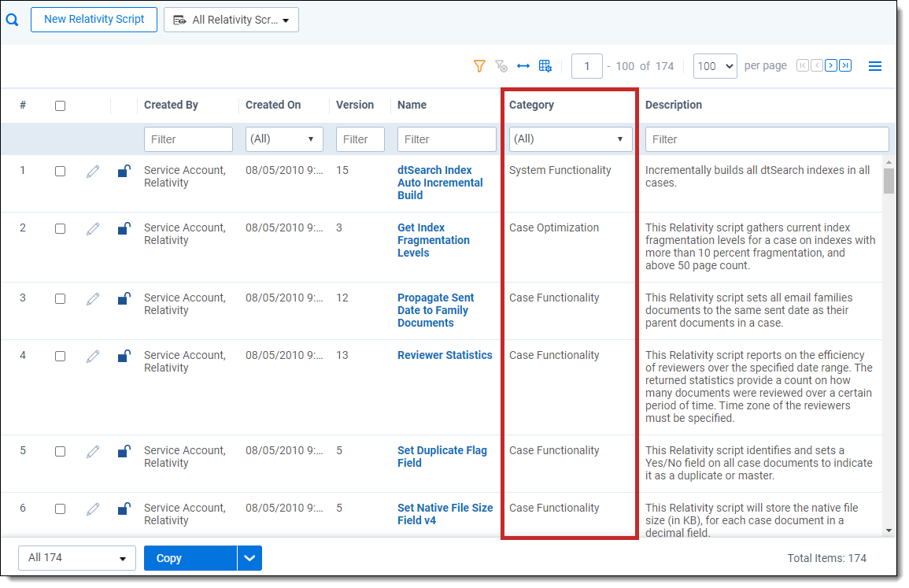The image size is (909, 588).
Task: Open the All Relativity Scripts view dropdown
Action: point(231,20)
